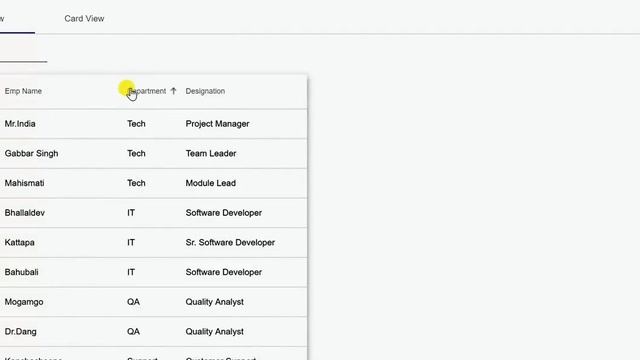
Task: Click Mogamgo's Quality Analyst cell
Action: (215, 302)
